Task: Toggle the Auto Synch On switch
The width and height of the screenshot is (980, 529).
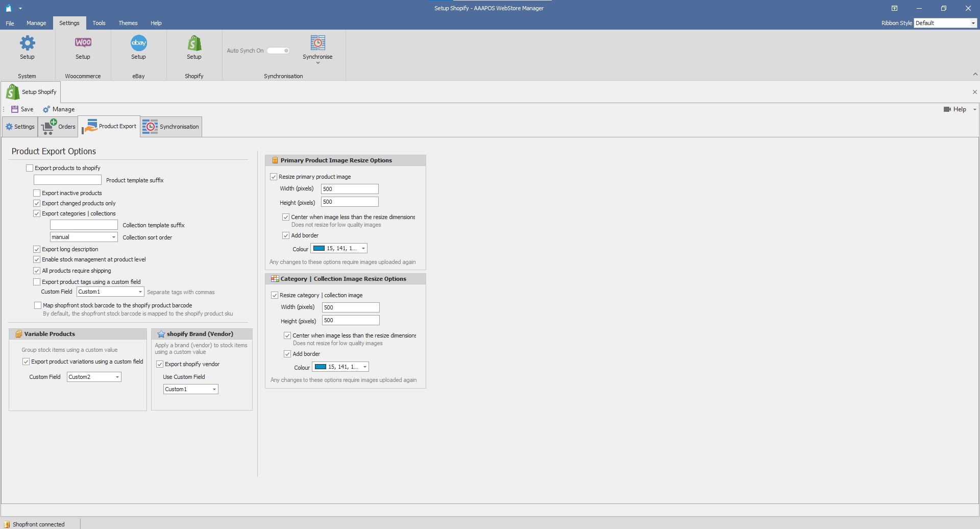Action: click(278, 51)
